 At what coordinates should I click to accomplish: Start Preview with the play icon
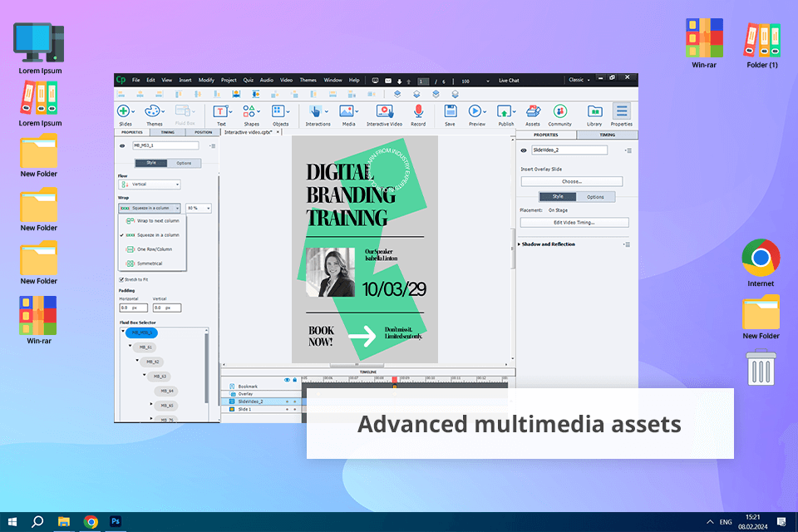[475, 111]
